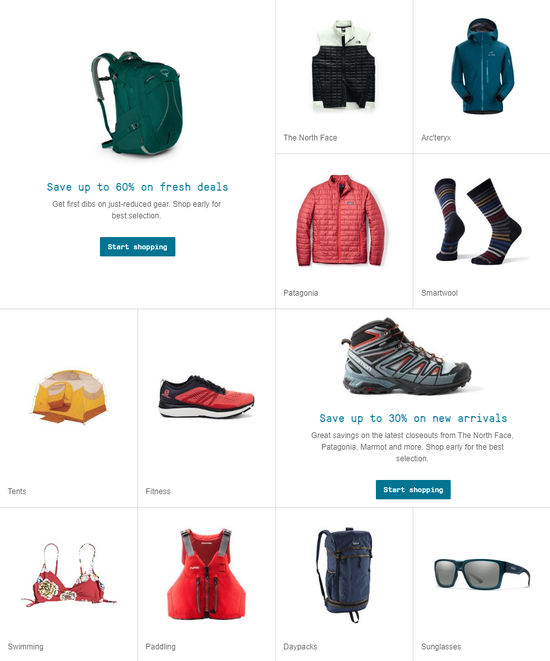Screen dimensions: 550x661
Task: Select the teal Arc'teryx jacket image
Action: click(x=482, y=66)
